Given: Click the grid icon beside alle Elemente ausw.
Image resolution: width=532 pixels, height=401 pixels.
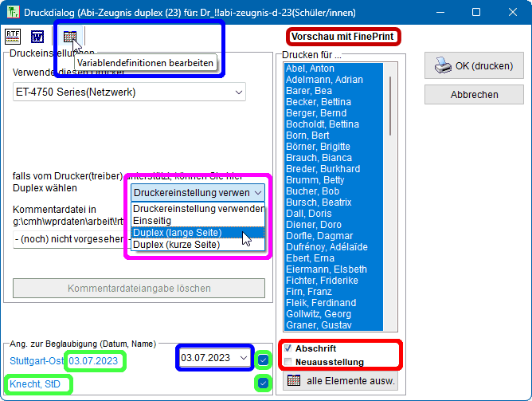Looking at the screenshot, I should click(294, 380).
